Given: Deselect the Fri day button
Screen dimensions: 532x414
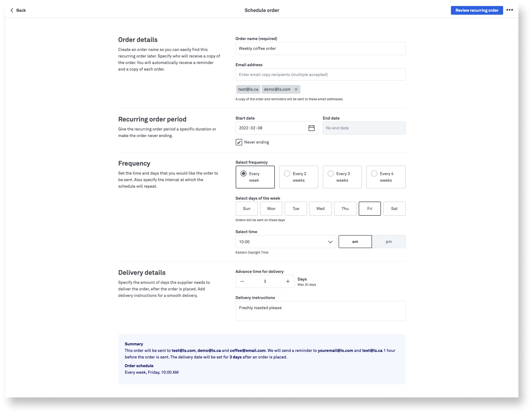Looking at the screenshot, I should point(369,209).
